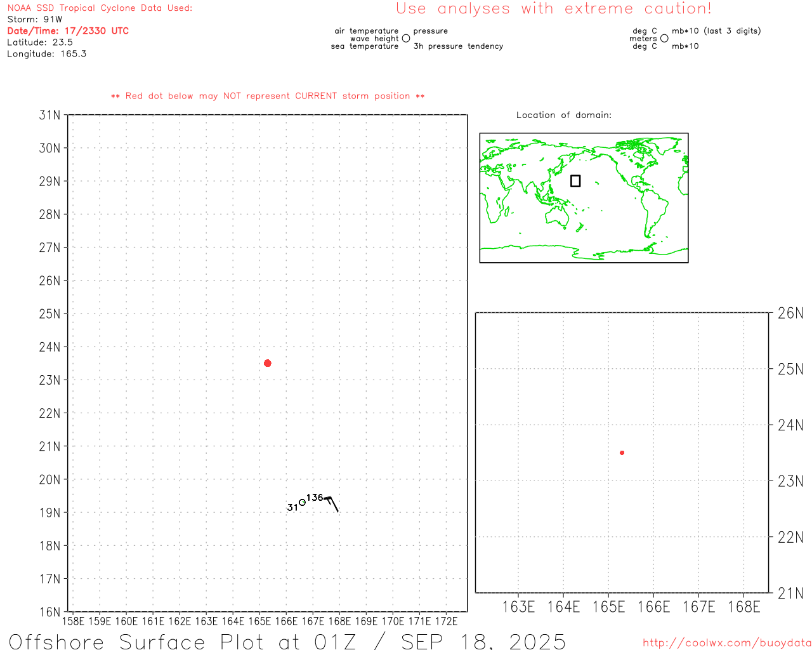This screenshot has width=812, height=650.
Task: Click the legend circle between wave height and pressure
Action: (x=406, y=38)
